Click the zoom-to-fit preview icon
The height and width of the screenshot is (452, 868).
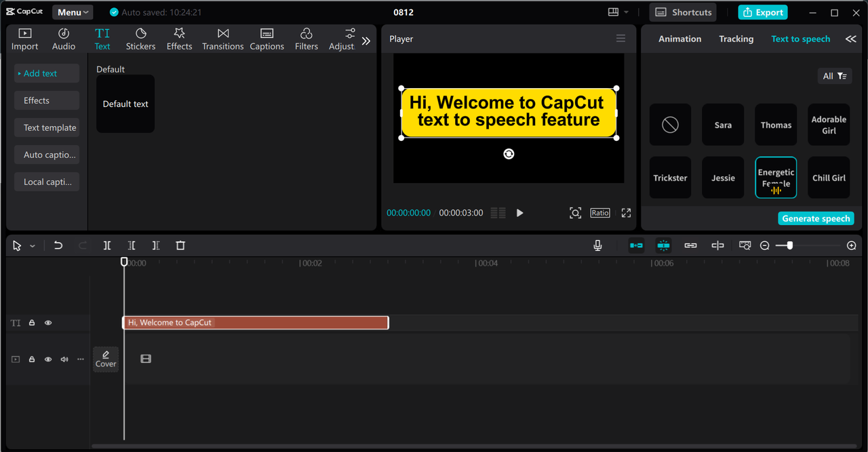coord(575,213)
